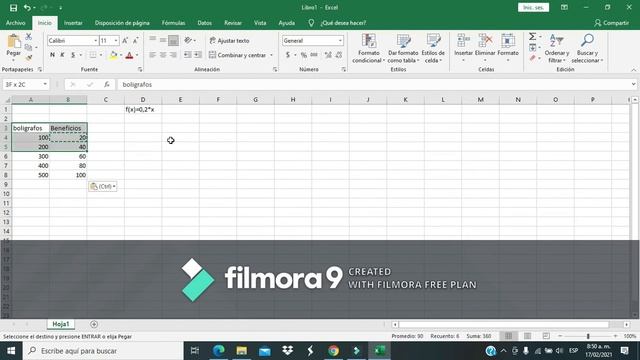Click the cell borders icon
The height and width of the screenshot is (360, 640).
(x=93, y=55)
